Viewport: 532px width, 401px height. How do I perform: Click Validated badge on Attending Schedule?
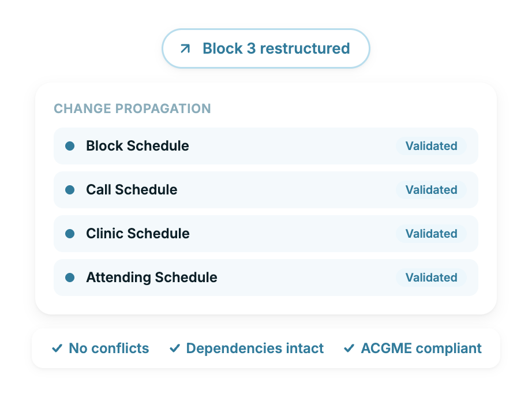(431, 278)
